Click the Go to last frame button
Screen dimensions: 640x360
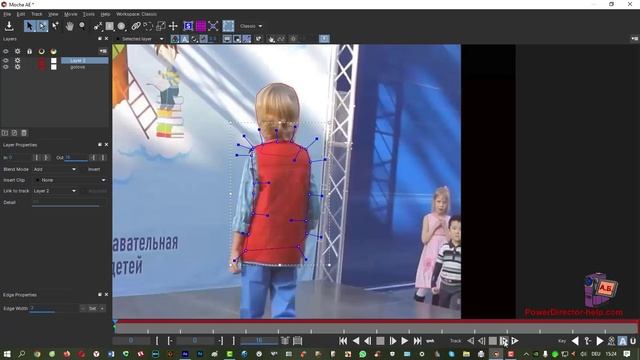[x=417, y=340]
